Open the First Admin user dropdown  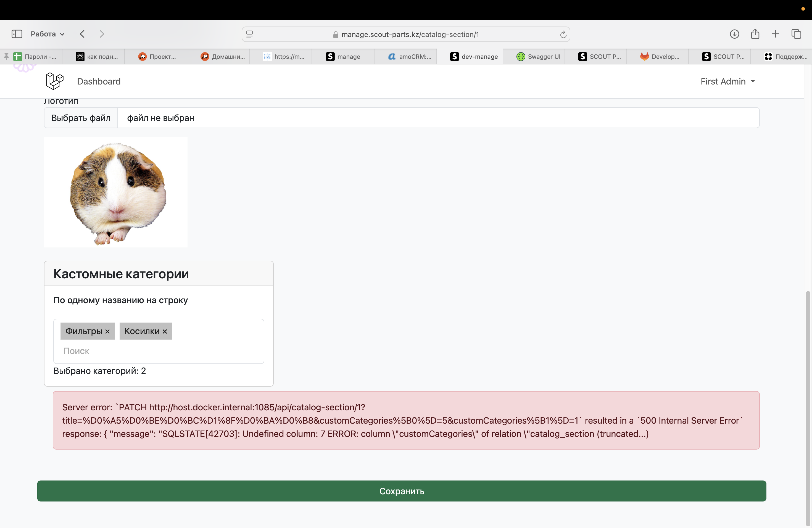(727, 81)
